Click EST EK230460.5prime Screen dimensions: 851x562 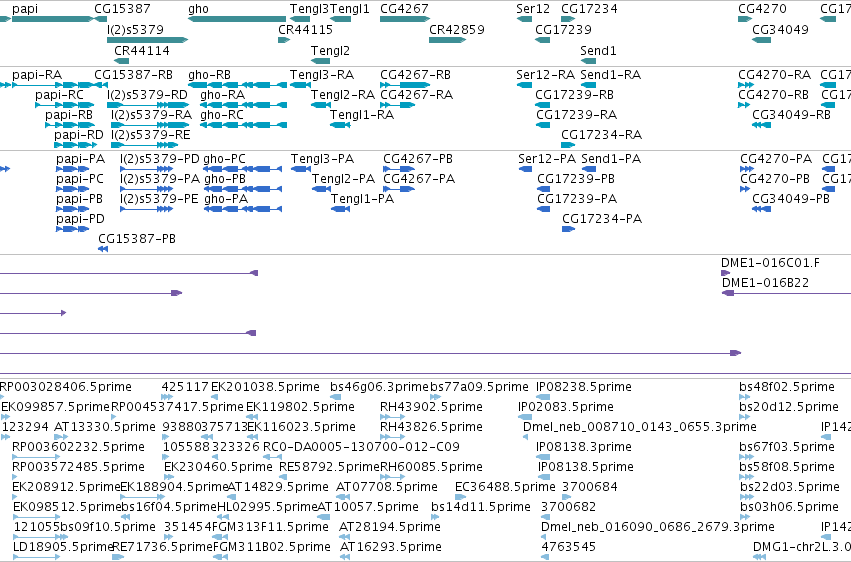(x=218, y=467)
